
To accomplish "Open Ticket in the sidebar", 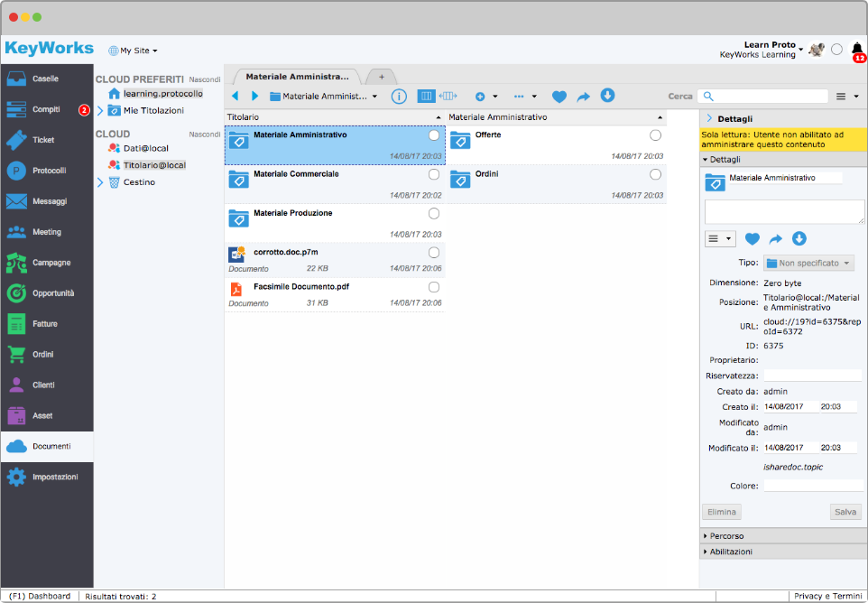I will click(47, 140).
